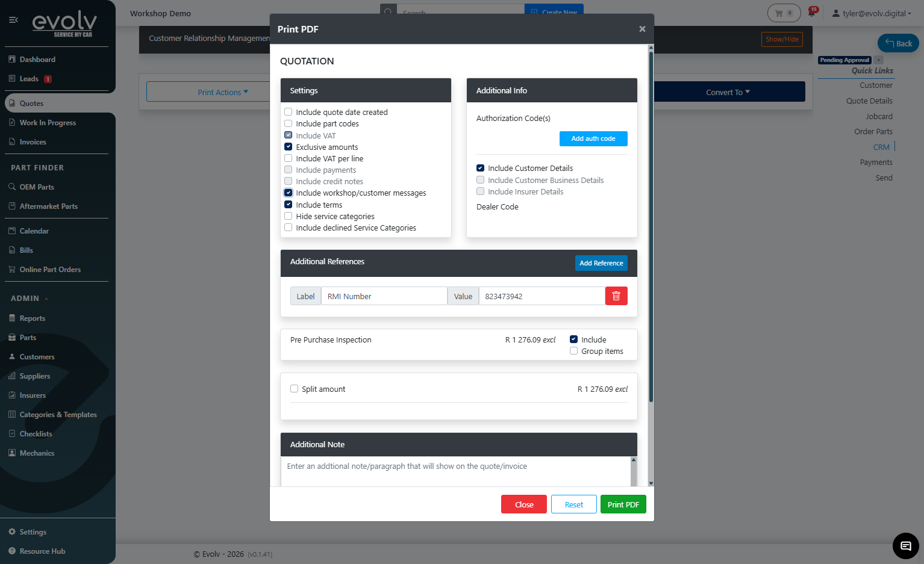The width and height of the screenshot is (924, 564).
Task: Jump to Quote Details quick link
Action: click(869, 101)
